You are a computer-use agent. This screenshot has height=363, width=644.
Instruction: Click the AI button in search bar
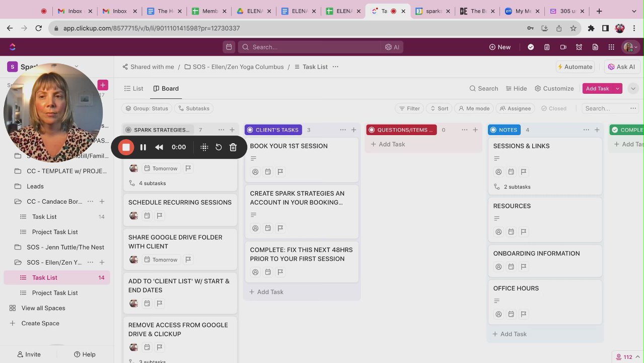click(x=392, y=47)
